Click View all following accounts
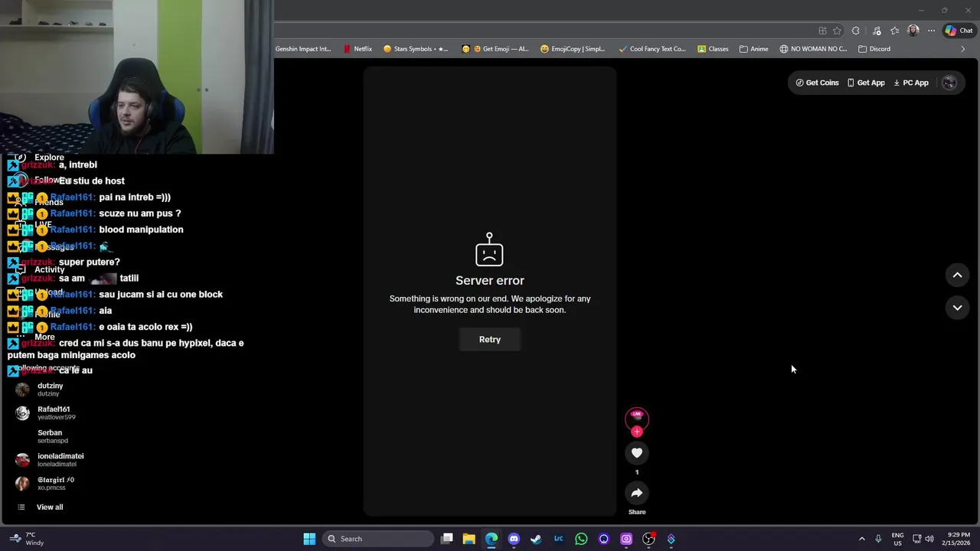Image resolution: width=980 pixels, height=551 pixels. click(x=50, y=507)
